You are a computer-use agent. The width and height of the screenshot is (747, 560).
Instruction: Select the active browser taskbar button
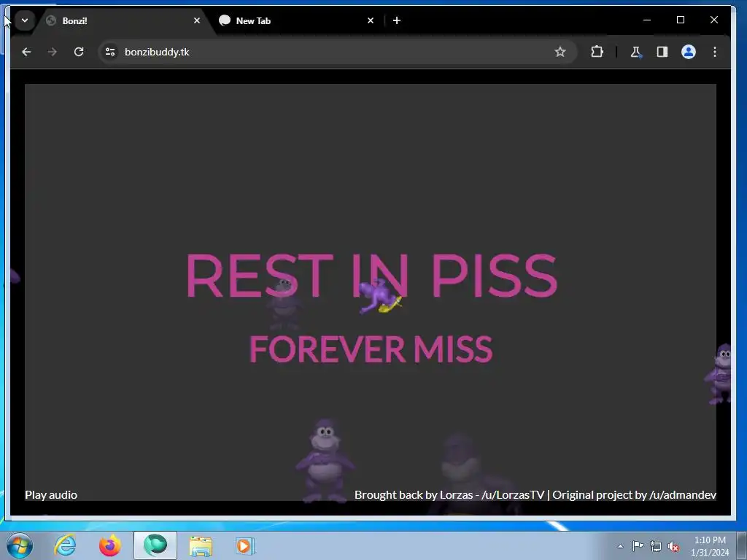click(x=155, y=545)
